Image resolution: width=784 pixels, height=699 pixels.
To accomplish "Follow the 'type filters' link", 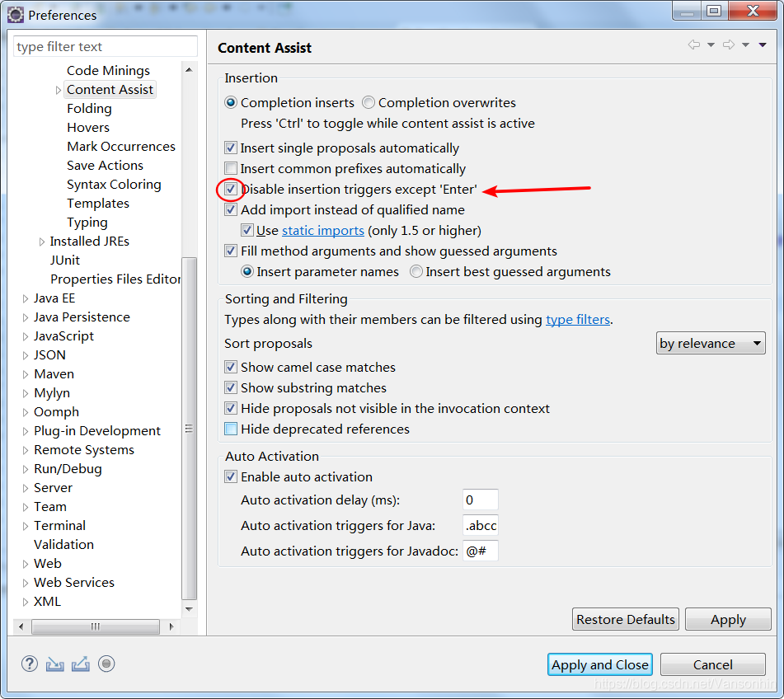I will coord(578,320).
